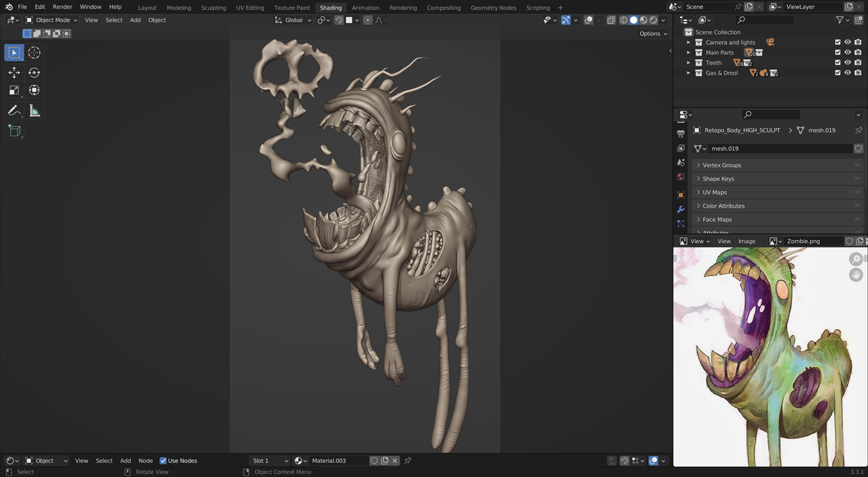Switch to the World properties tab
Image resolution: width=868 pixels, height=477 pixels.
click(681, 177)
